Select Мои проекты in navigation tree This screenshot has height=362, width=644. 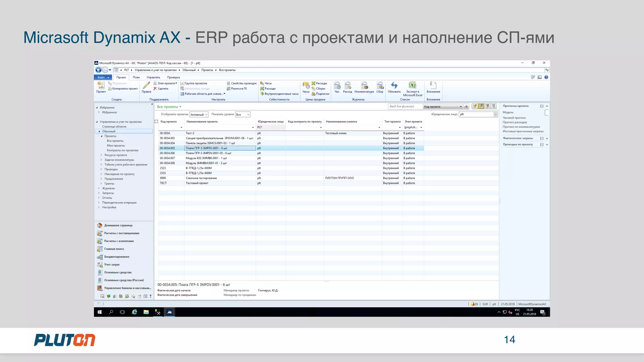(116, 145)
